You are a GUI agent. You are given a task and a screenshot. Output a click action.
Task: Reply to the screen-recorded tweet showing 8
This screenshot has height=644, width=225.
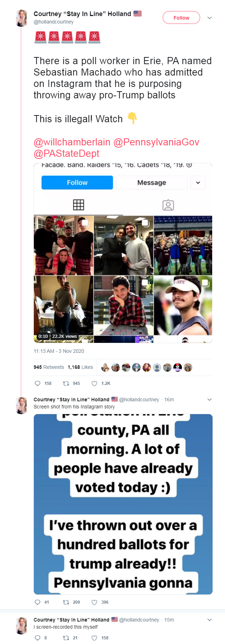click(37, 638)
